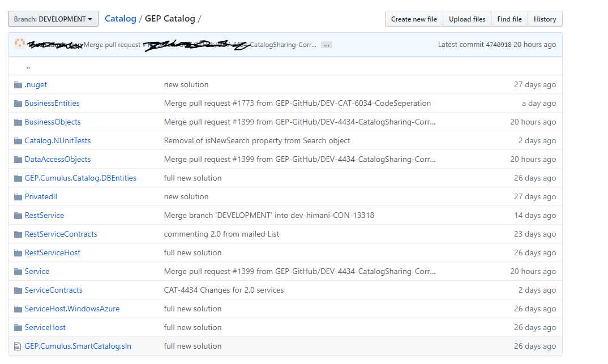608x364 pixels.
Task: Open 'full new solution' commit on ServiceHost.WindowsAzure row
Action: 192,309
